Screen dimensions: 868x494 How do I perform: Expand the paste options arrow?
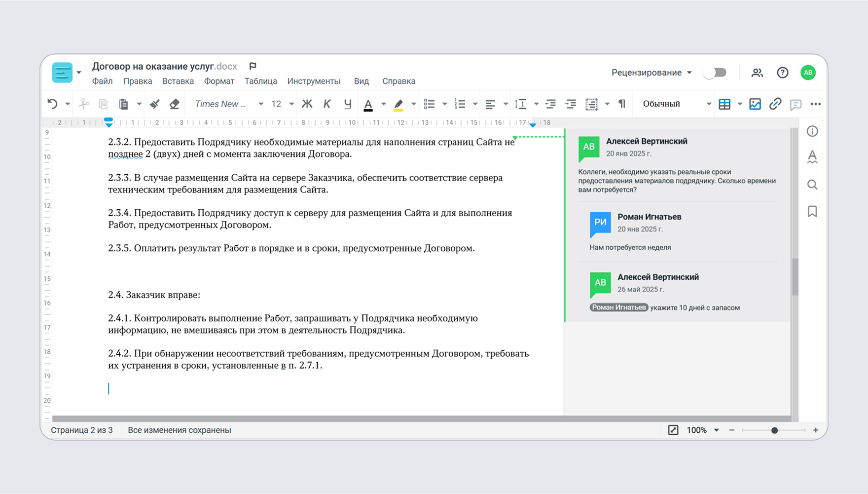139,104
